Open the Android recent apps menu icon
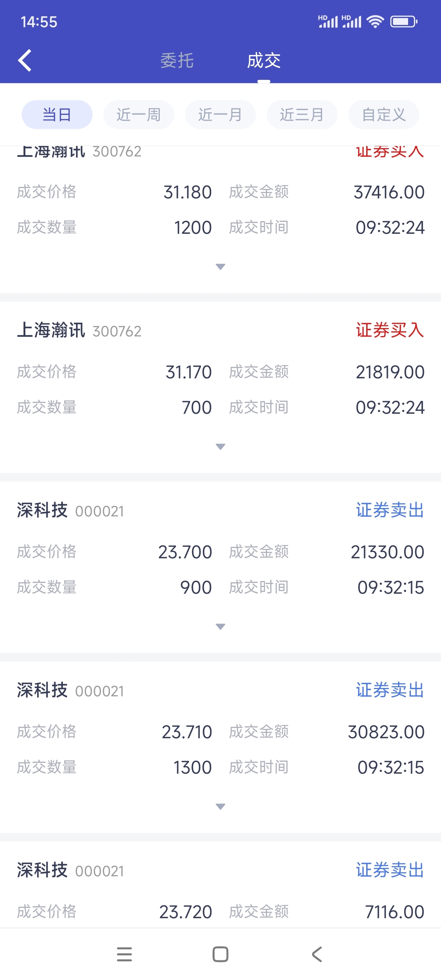The width and height of the screenshot is (441, 980). pos(124,954)
